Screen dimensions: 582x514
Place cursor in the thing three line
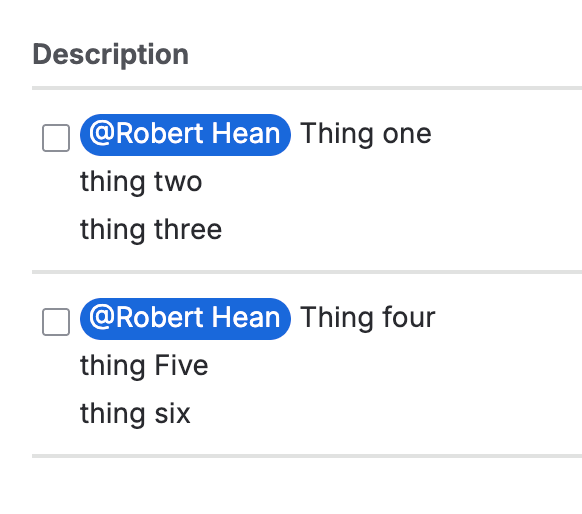click(151, 230)
